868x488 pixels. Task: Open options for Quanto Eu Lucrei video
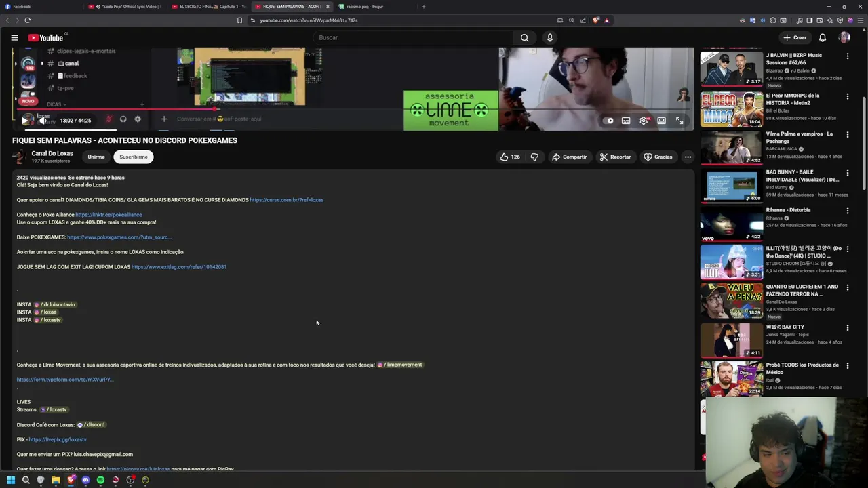coord(847,287)
